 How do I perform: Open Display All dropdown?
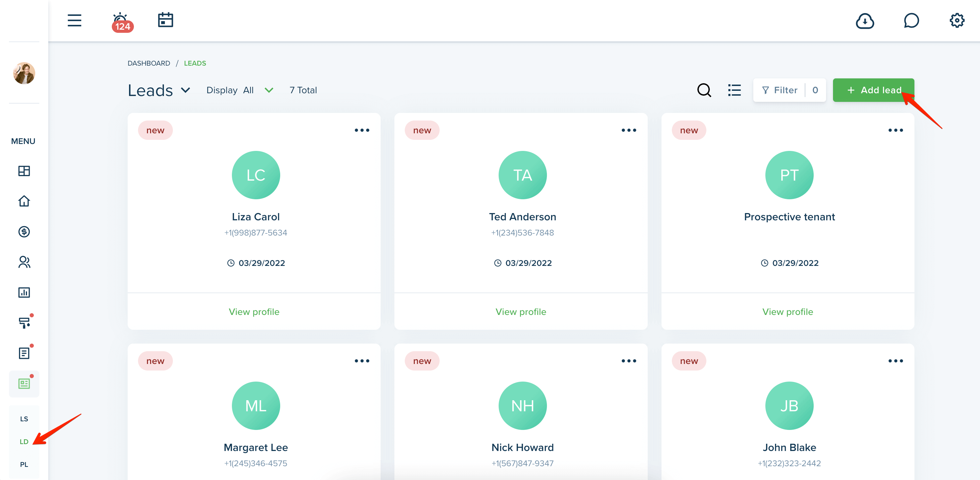[240, 90]
